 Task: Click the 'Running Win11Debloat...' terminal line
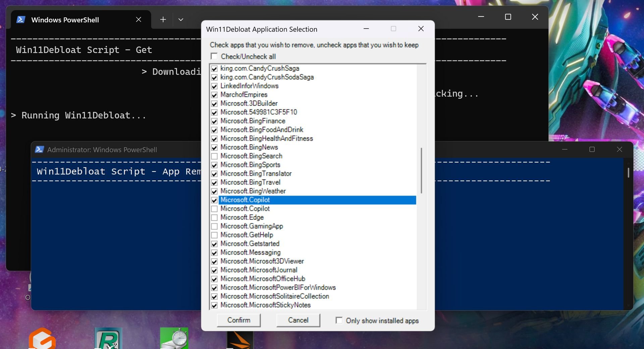pyautogui.click(x=79, y=115)
